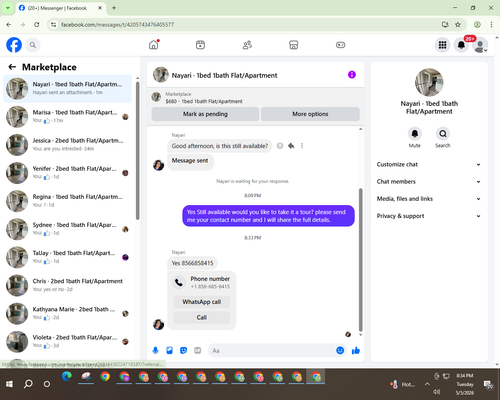Open conversation information purple icon

pyautogui.click(x=352, y=75)
